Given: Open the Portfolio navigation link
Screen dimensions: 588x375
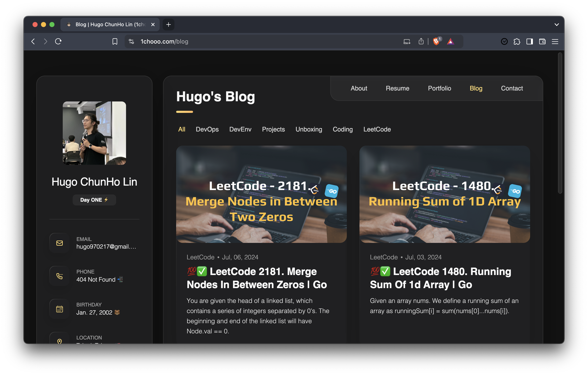Looking at the screenshot, I should point(439,88).
